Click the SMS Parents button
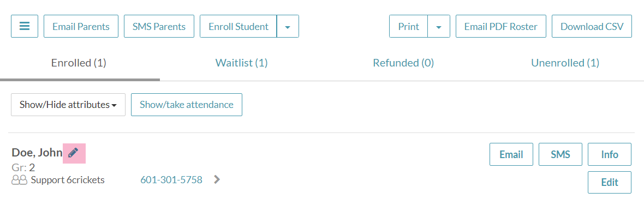Screen dimensions: 644x211 pyautogui.click(x=159, y=26)
